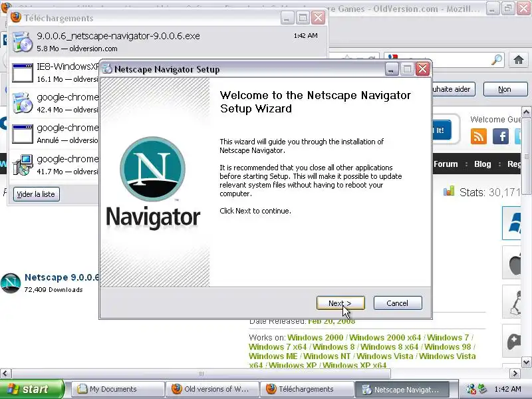Image resolution: width=532 pixels, height=399 pixels.
Task: Go to the Firefox home page icon
Action: pos(519,60)
